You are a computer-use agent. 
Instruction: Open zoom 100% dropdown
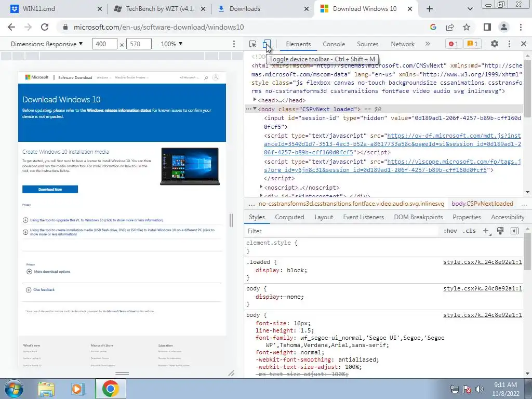coord(171,44)
